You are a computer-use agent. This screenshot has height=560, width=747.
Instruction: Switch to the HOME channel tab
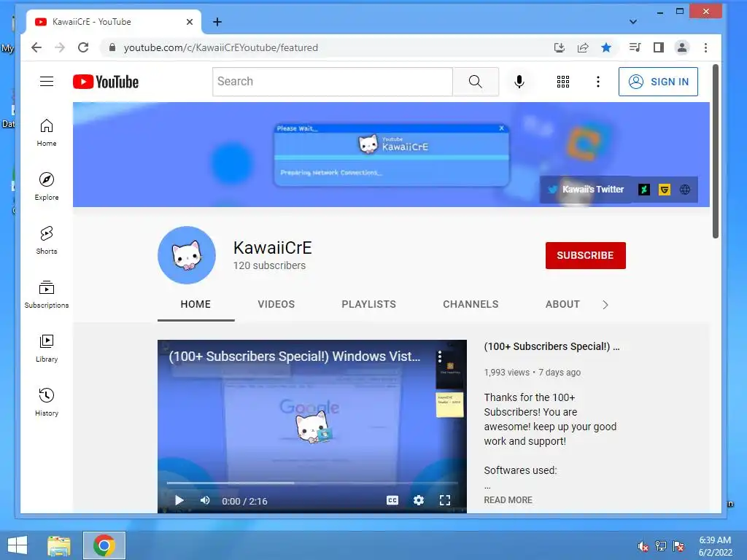pos(196,304)
